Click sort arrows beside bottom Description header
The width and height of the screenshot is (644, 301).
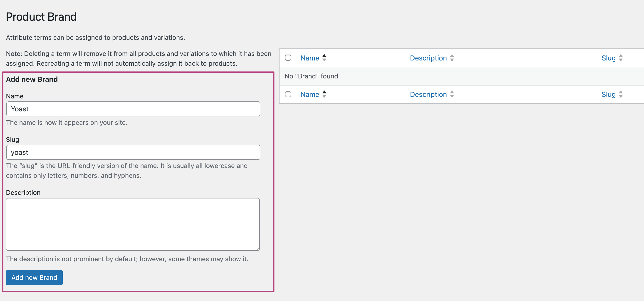click(x=452, y=94)
